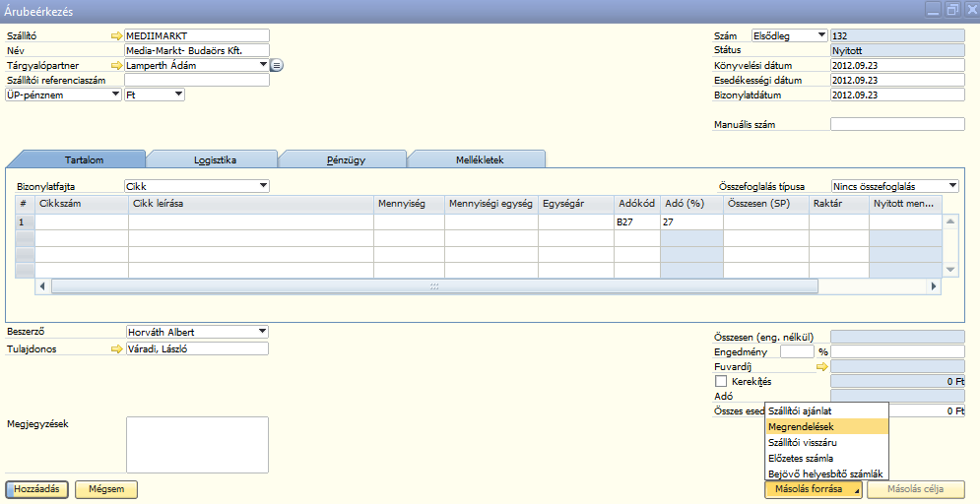Switch to Logisztika tab

click(x=215, y=159)
